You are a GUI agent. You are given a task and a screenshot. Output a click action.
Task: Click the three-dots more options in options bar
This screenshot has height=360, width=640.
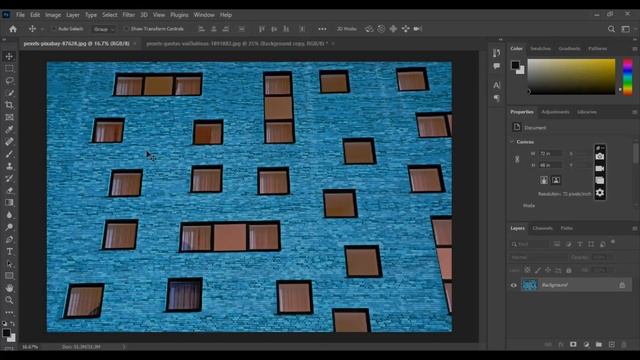click(322, 29)
